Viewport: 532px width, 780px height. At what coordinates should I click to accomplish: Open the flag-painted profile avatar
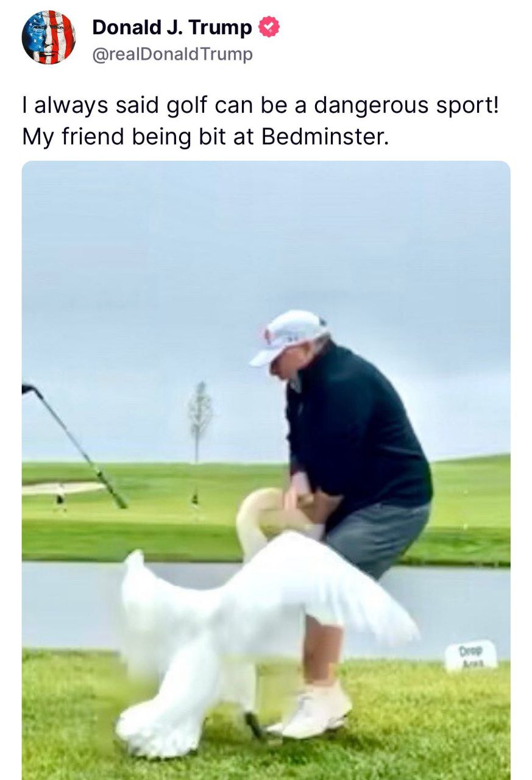[49, 37]
